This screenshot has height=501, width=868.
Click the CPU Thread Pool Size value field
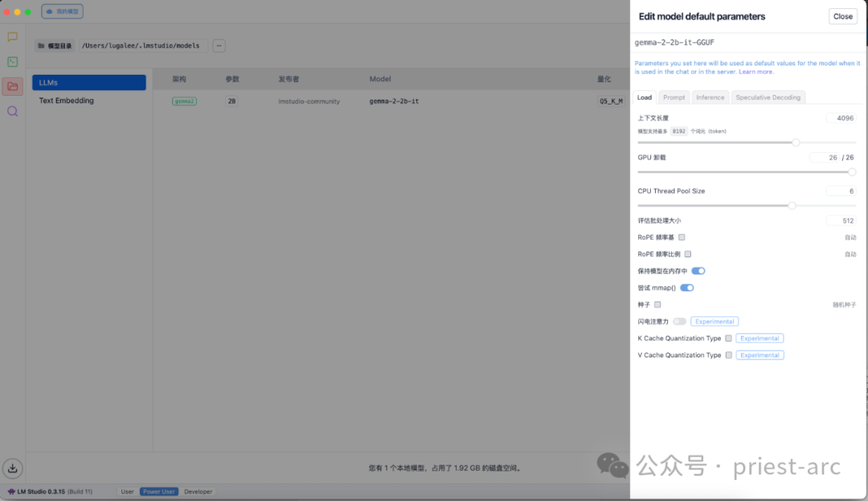[x=841, y=191]
